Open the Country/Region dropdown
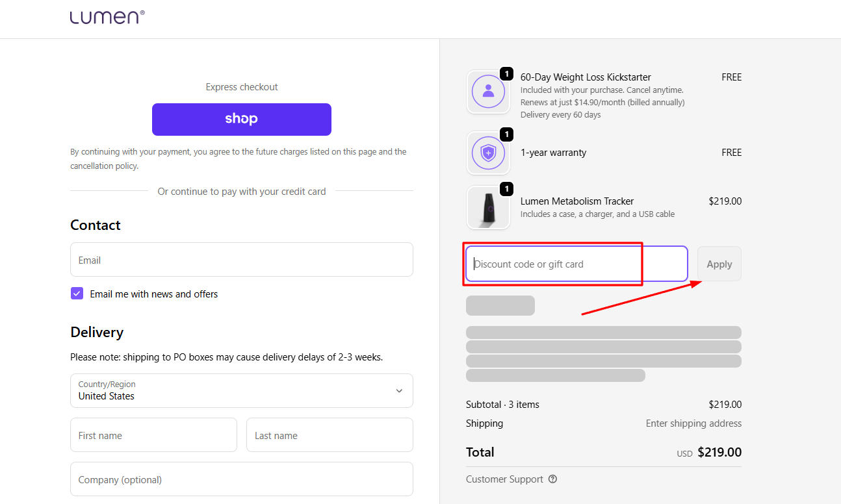The image size is (841, 504). (x=241, y=390)
